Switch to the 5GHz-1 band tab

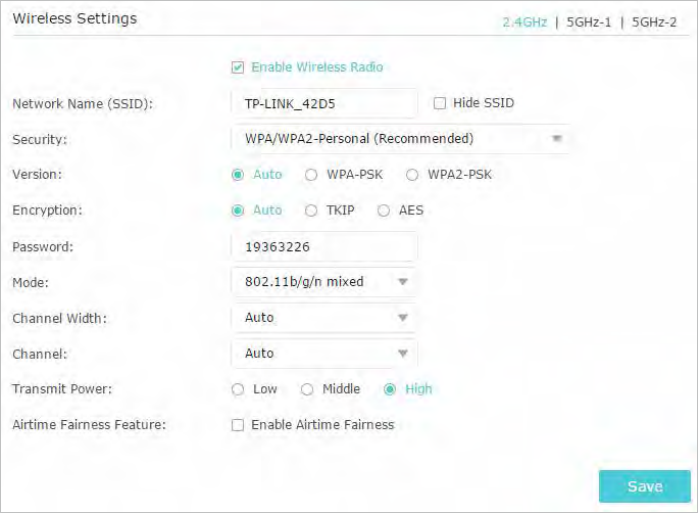click(588, 22)
